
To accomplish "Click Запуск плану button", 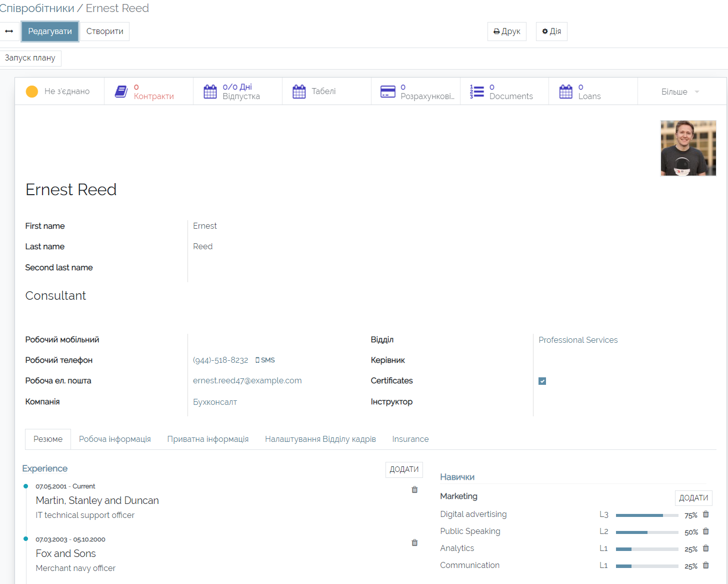I will [x=30, y=58].
